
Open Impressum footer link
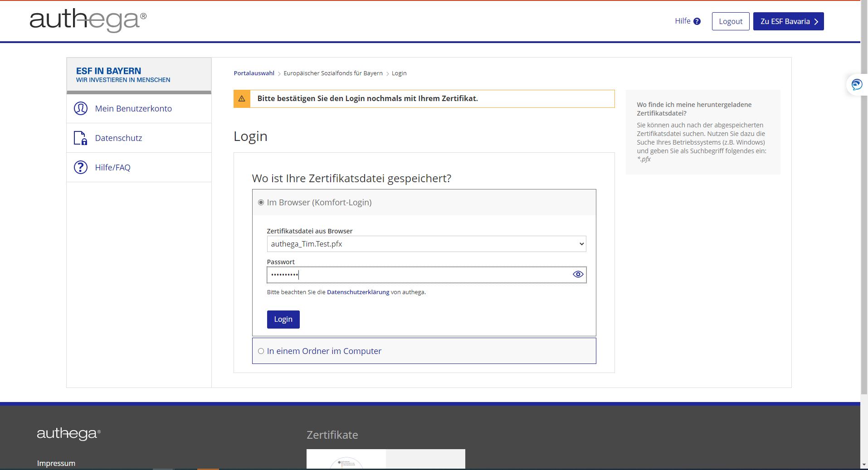(x=56, y=463)
